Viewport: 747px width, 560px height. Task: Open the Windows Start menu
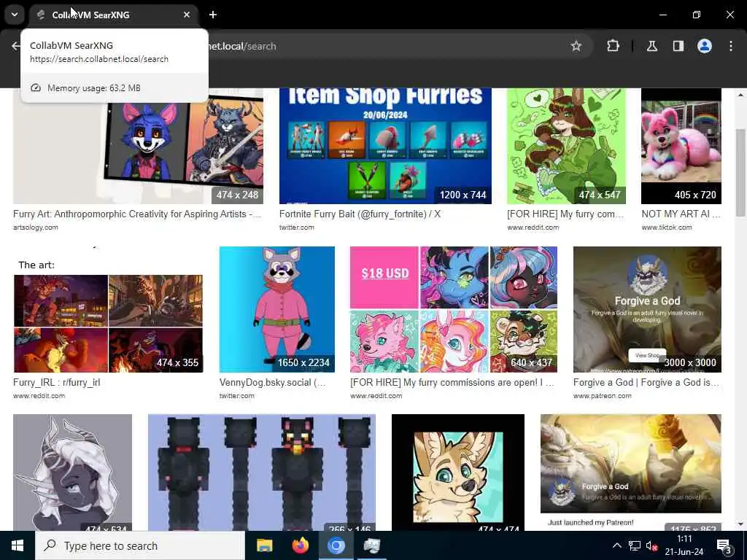18,545
